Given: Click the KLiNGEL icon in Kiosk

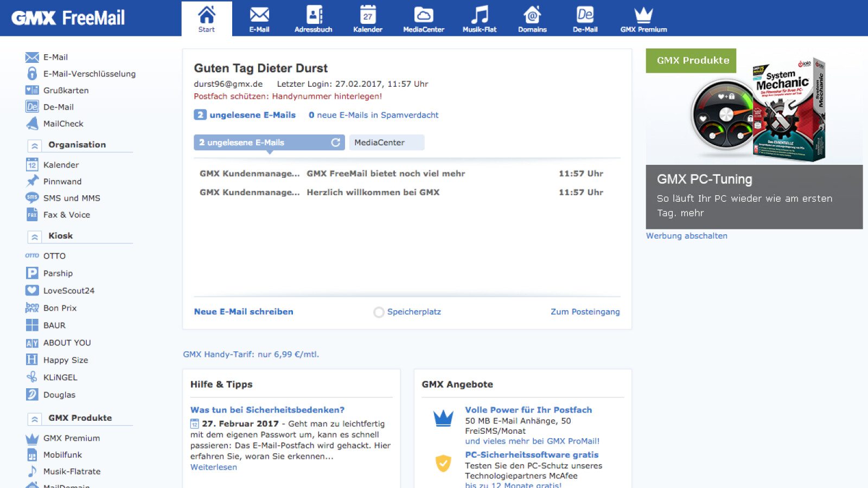Looking at the screenshot, I should pos(32,377).
